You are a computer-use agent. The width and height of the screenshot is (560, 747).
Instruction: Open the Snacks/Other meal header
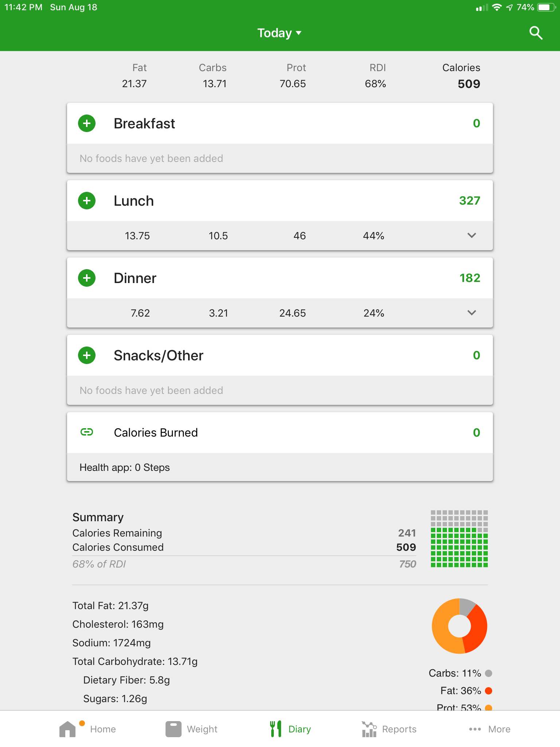click(x=280, y=355)
